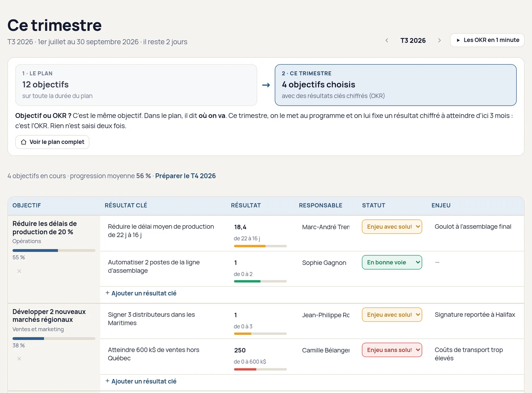Click Responsable Marc-André field
The height and width of the screenshot is (393, 532).
(x=326, y=227)
